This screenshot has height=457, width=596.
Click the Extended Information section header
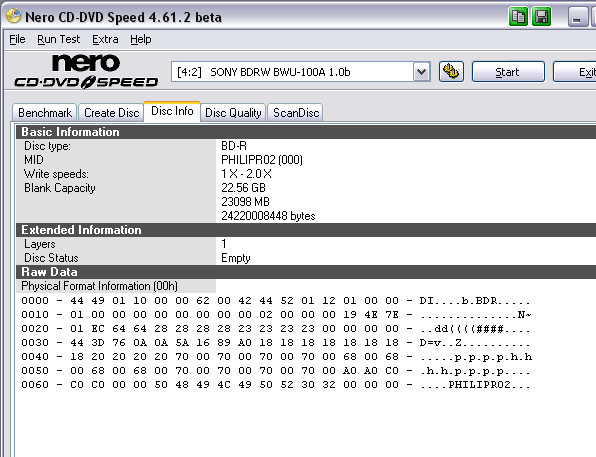pyautogui.click(x=306, y=230)
